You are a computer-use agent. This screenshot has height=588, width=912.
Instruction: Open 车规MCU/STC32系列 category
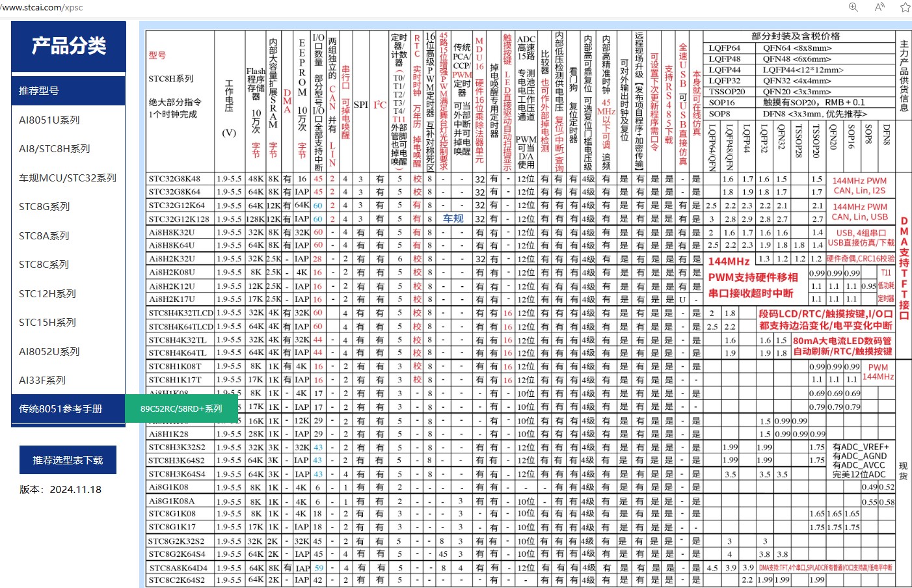pyautogui.click(x=68, y=178)
